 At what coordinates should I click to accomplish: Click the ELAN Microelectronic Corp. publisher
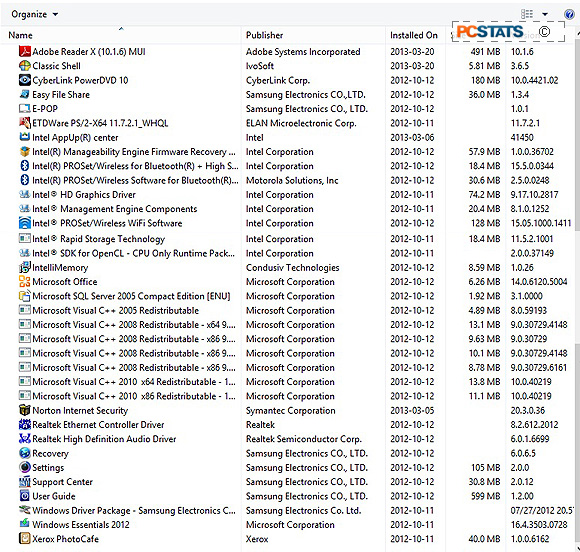click(x=301, y=123)
